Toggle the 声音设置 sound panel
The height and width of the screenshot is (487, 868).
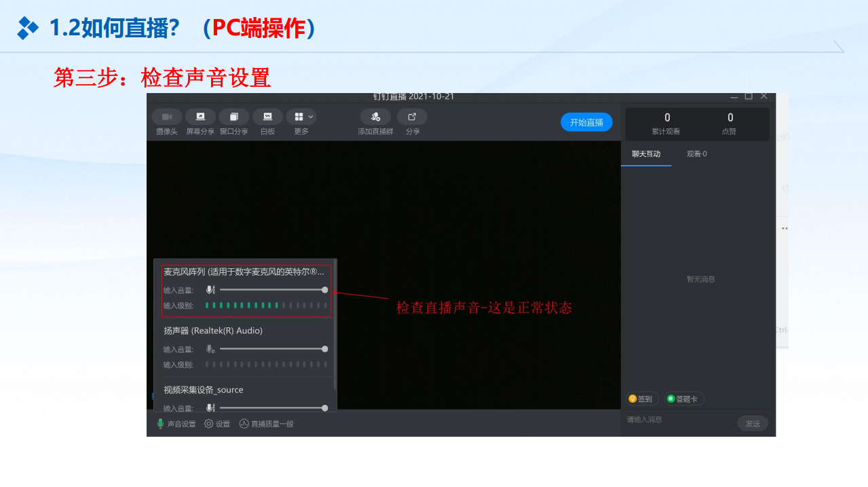(x=176, y=424)
